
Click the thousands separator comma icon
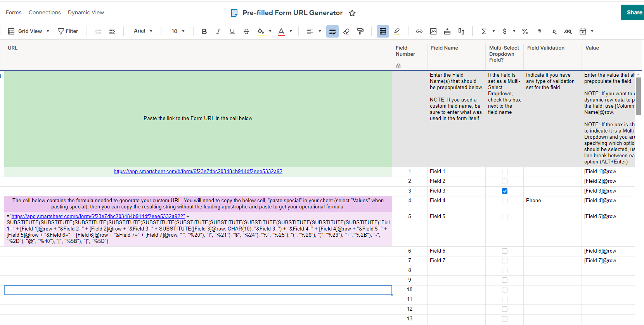[539, 31]
